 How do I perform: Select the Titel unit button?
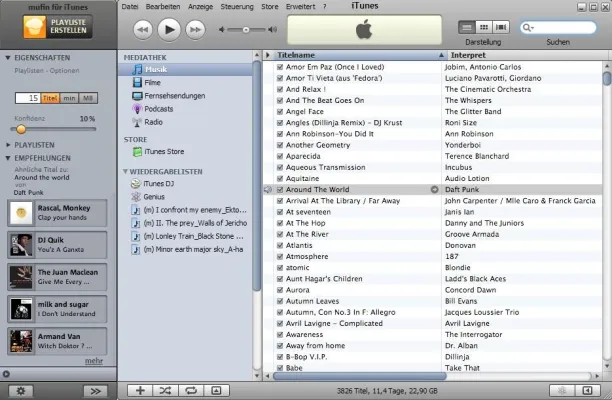click(x=50, y=98)
